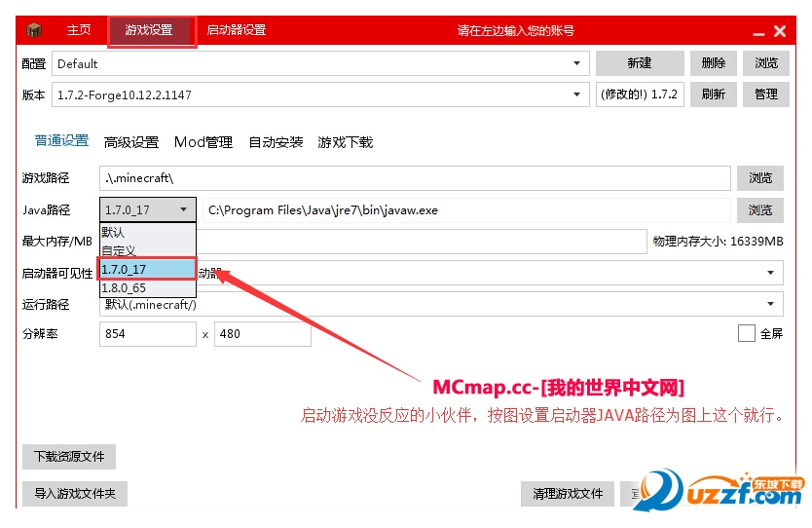Click the 管理 version button

(x=766, y=94)
